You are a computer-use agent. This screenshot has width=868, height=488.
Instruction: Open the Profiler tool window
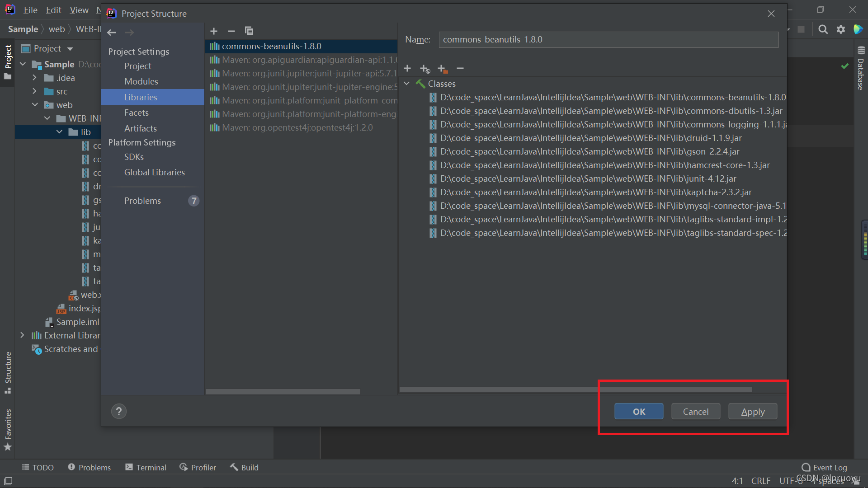pos(198,467)
